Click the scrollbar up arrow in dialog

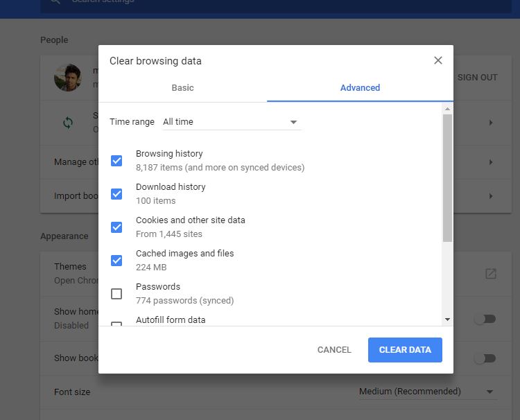447,109
